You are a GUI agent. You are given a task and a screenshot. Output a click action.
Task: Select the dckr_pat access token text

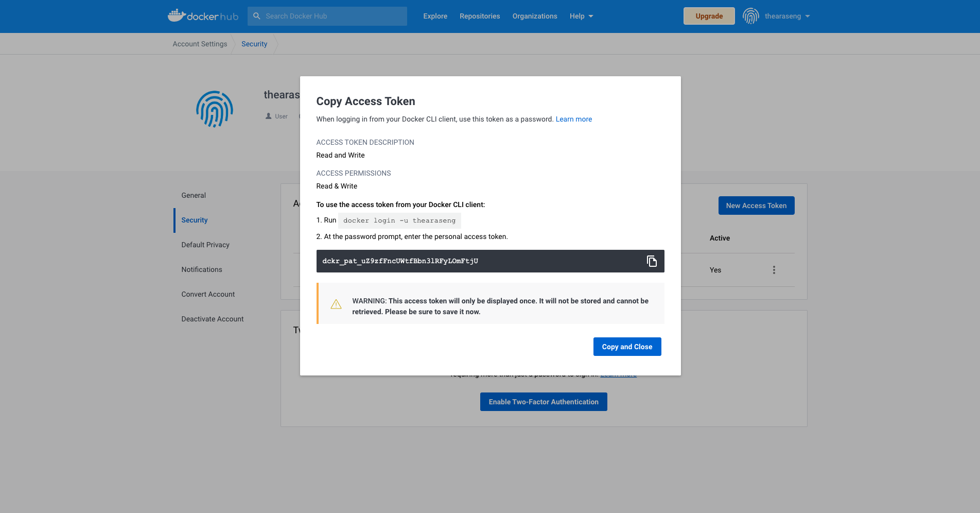[x=400, y=261]
